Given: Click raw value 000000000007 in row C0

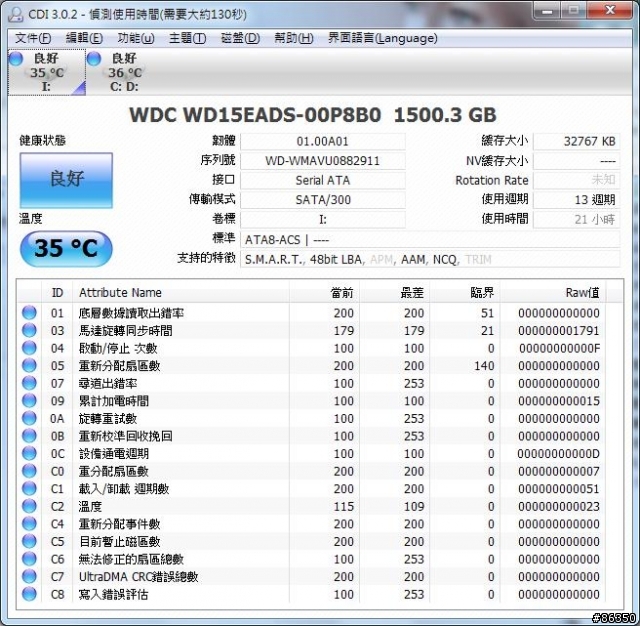Looking at the screenshot, I should (559, 471).
